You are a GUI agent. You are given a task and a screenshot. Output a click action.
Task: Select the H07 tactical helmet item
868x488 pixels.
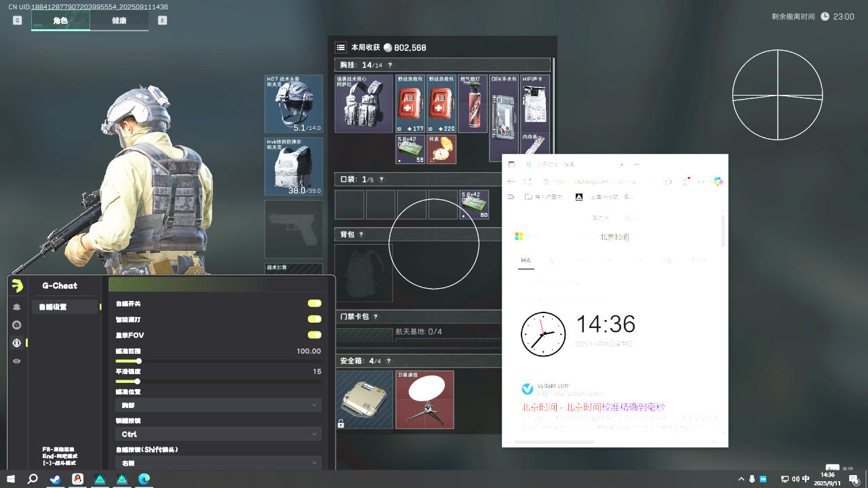pyautogui.click(x=293, y=104)
